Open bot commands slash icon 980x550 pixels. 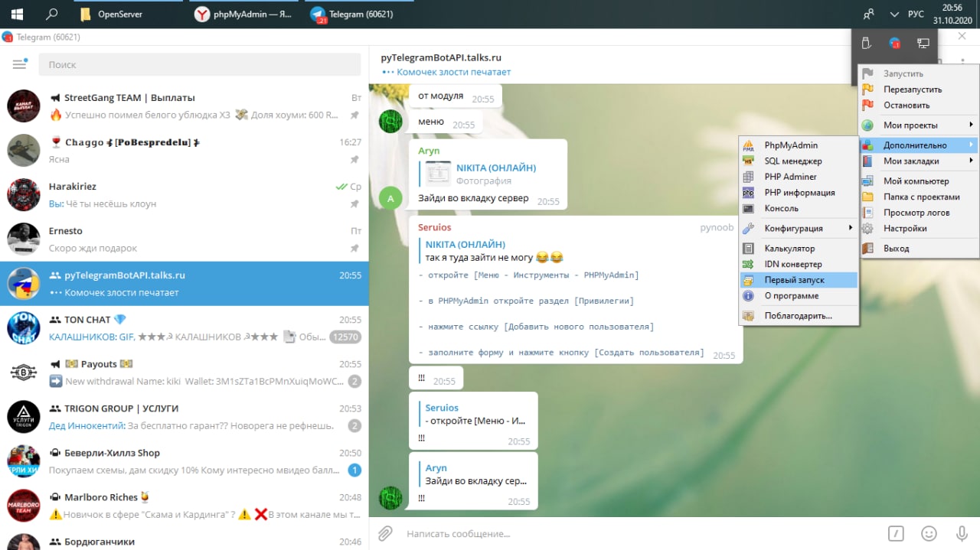(896, 533)
